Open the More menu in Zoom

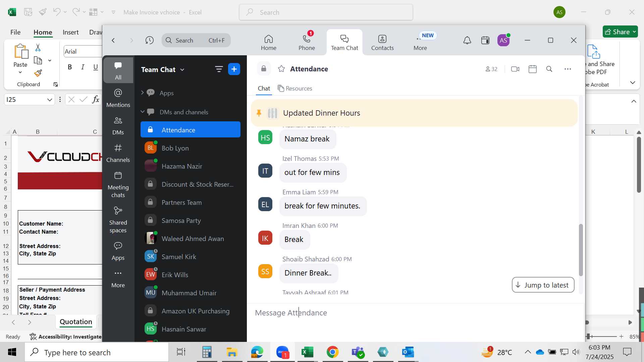pos(420,43)
